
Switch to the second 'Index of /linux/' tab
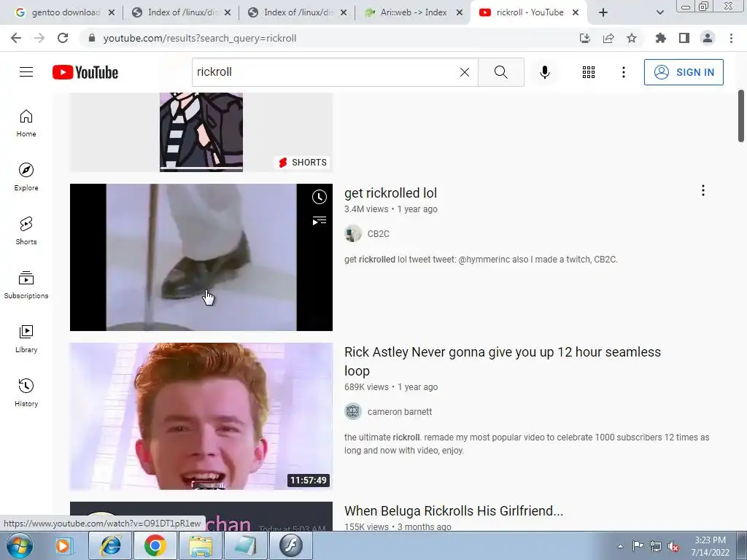[x=298, y=12]
